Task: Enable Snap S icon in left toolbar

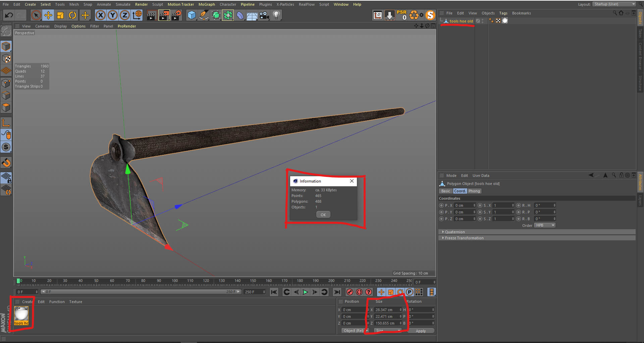Action: (6, 147)
